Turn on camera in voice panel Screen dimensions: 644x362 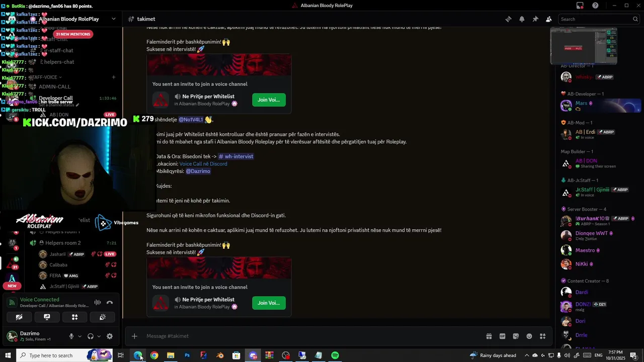(x=19, y=317)
